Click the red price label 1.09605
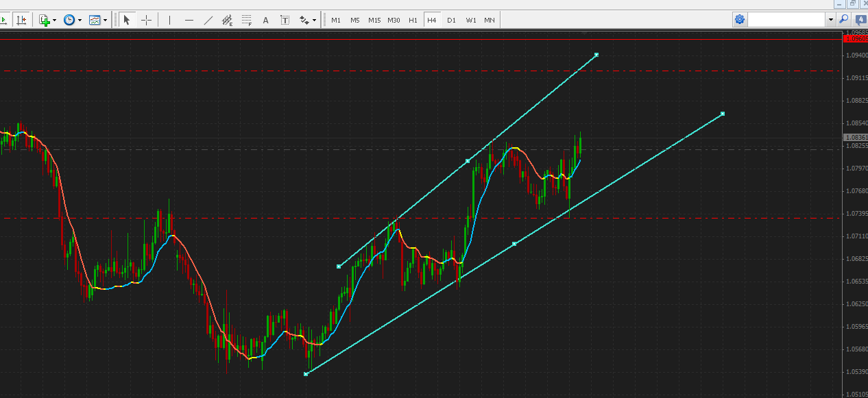This screenshot has width=868, height=398. click(x=855, y=39)
